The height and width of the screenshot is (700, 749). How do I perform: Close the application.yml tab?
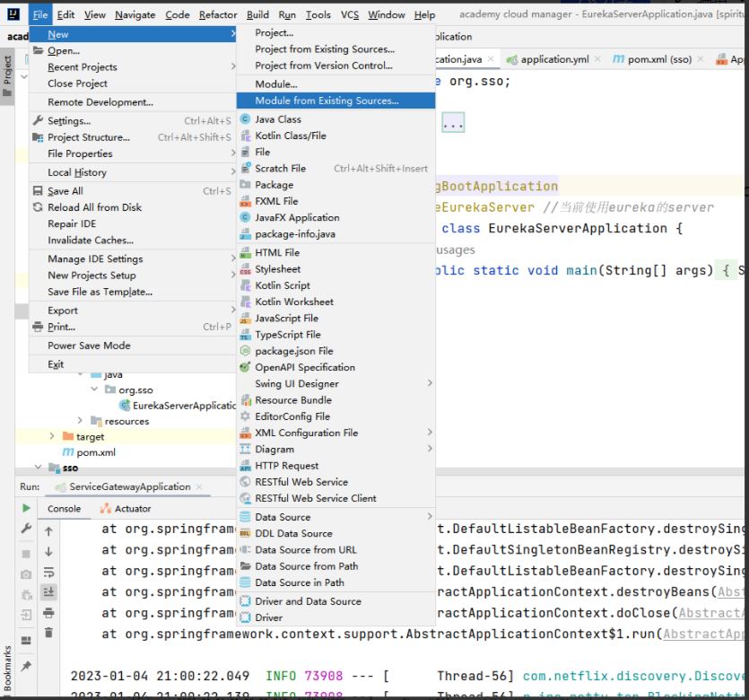[597, 59]
